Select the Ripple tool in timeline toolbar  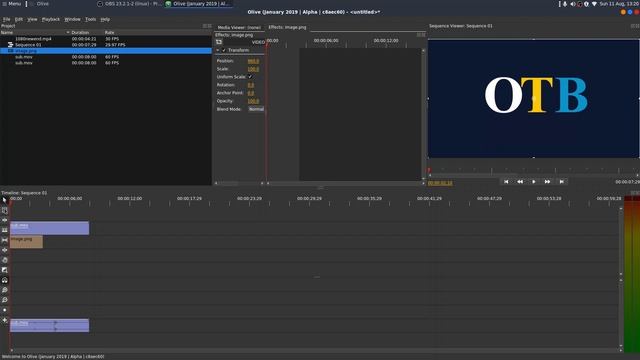(x=4, y=220)
